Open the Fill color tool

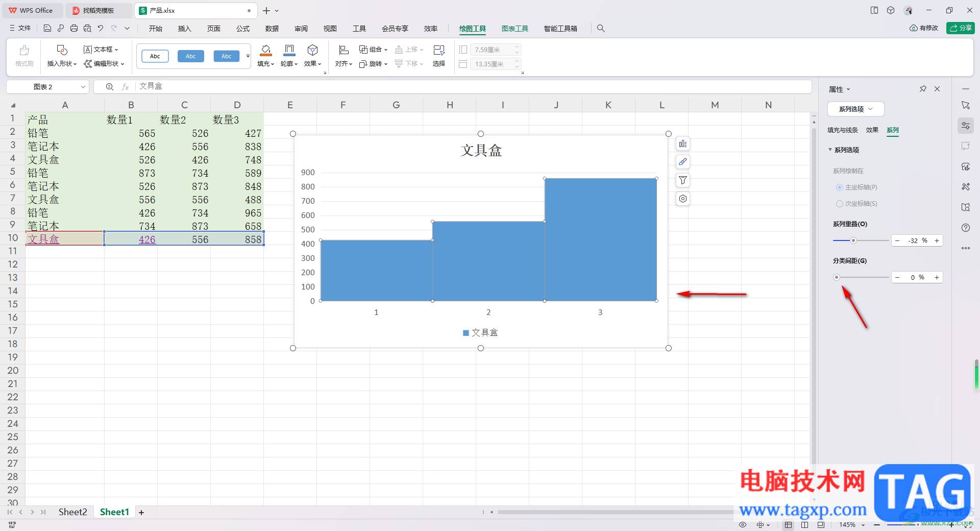(265, 56)
